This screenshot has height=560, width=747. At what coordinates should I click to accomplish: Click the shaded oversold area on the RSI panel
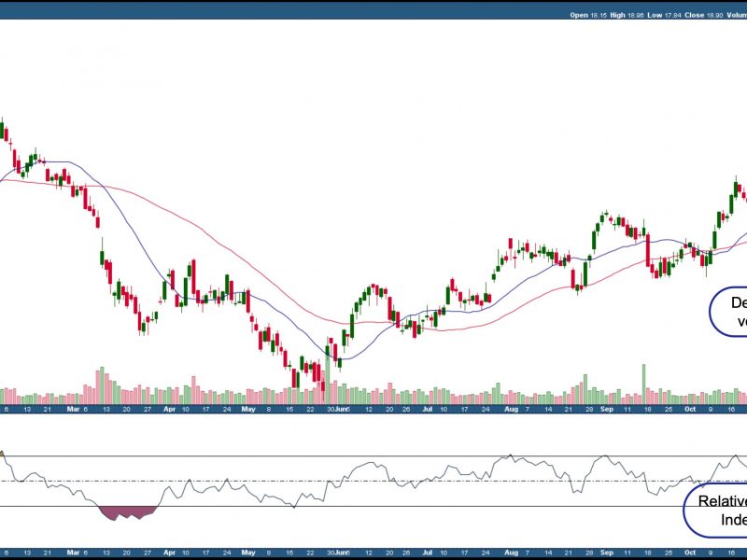[127, 512]
